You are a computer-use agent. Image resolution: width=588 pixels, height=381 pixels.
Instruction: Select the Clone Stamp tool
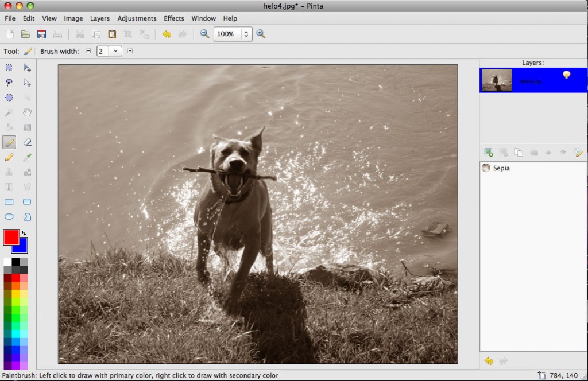pyautogui.click(x=9, y=172)
